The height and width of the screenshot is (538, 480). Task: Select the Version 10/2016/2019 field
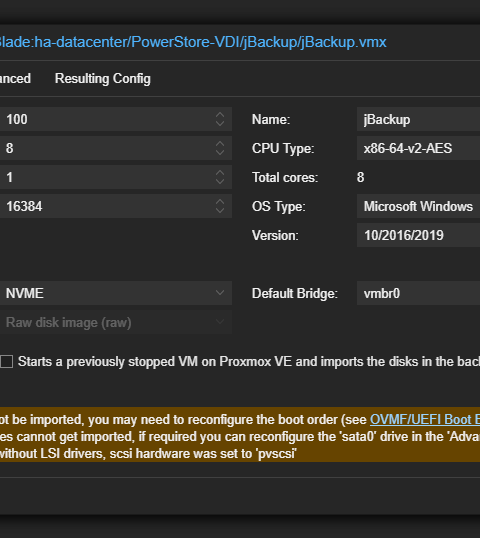click(418, 235)
